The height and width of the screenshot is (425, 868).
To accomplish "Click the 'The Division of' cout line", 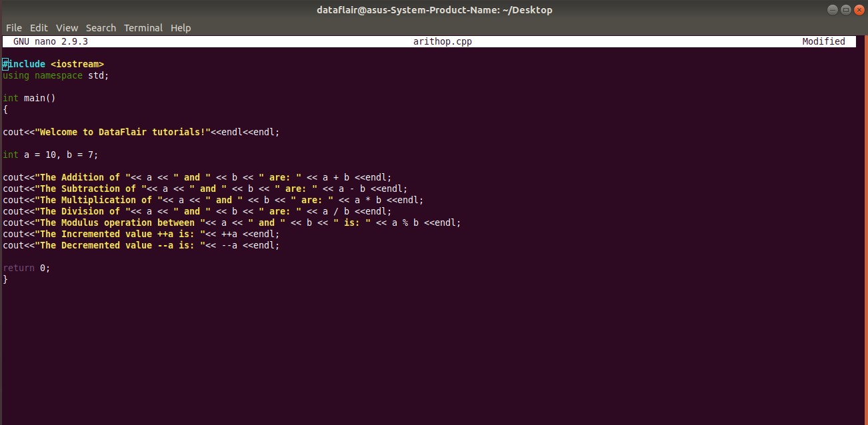I will pyautogui.click(x=197, y=211).
